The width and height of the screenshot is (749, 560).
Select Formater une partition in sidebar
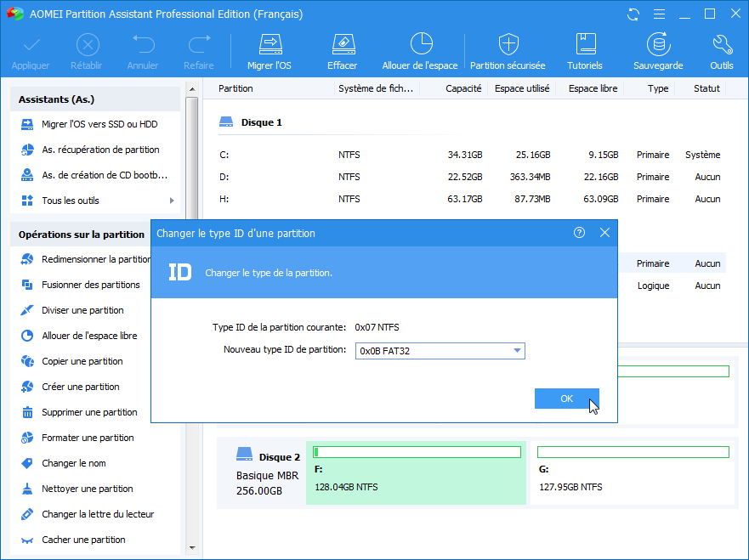88,438
